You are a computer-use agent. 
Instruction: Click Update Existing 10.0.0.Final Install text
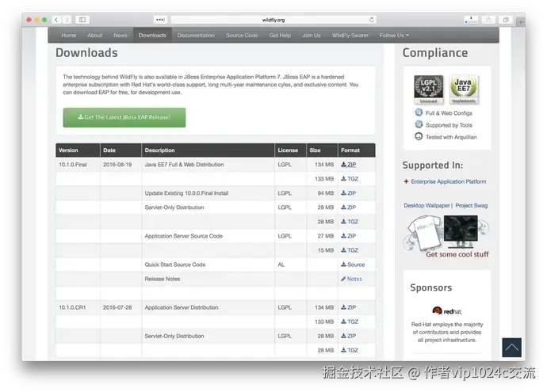tap(186, 193)
